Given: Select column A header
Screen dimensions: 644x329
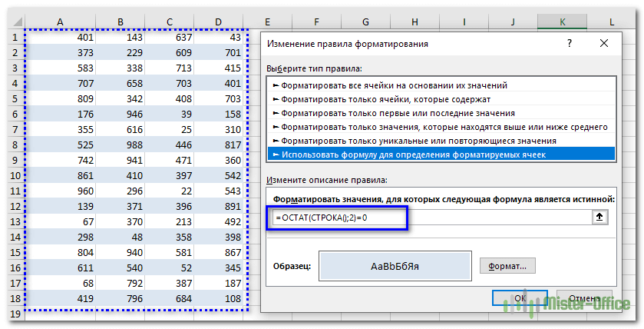Looking at the screenshot, I should click(59, 22).
